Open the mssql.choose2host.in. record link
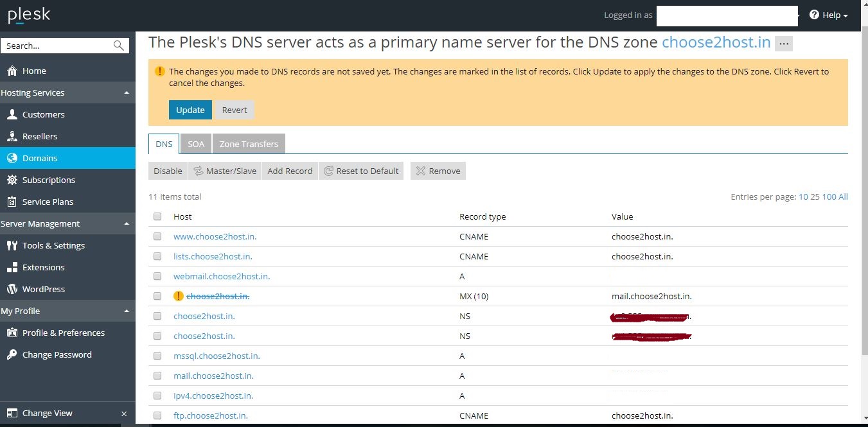The image size is (868, 427). (x=217, y=356)
